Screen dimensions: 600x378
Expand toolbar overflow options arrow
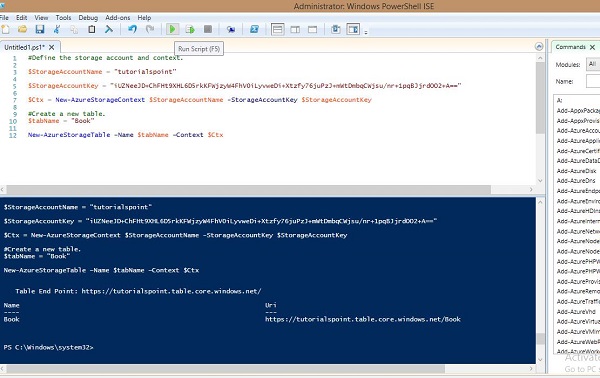366,32
